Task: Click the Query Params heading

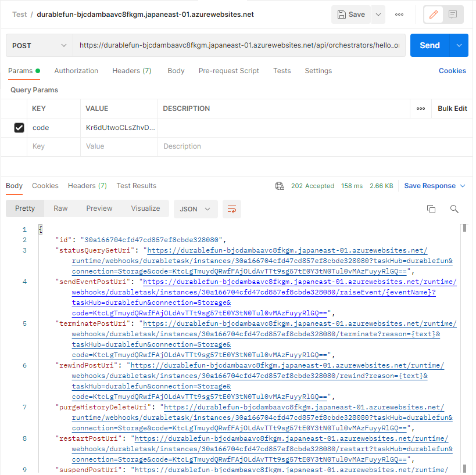Action: click(x=34, y=90)
